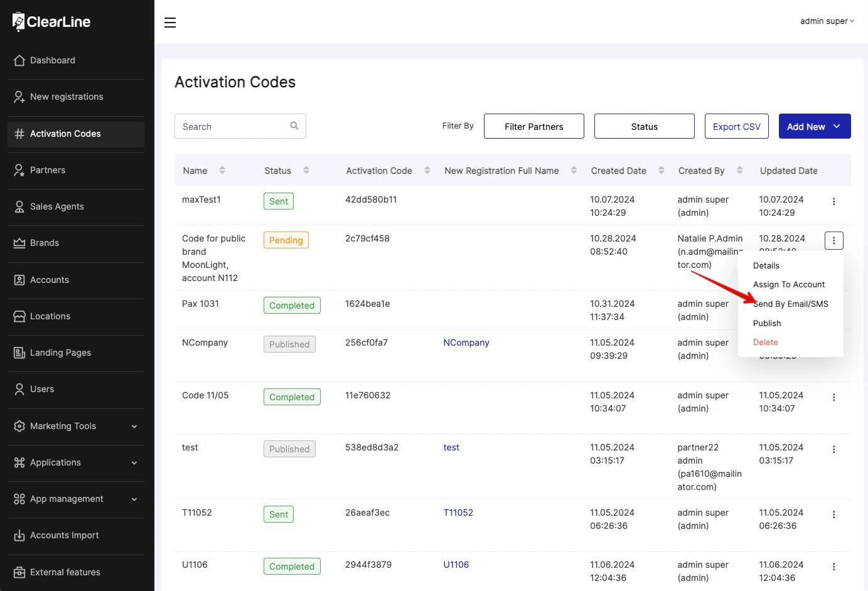Screen dimensions: 868x591
Task: Sort by Name column
Action: (222, 170)
